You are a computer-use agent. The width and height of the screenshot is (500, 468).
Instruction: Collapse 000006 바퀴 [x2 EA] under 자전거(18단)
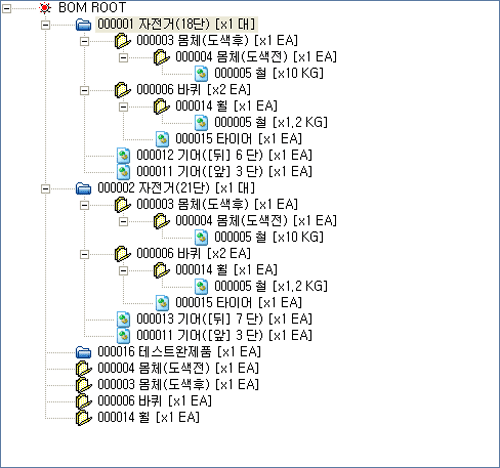pos(85,91)
